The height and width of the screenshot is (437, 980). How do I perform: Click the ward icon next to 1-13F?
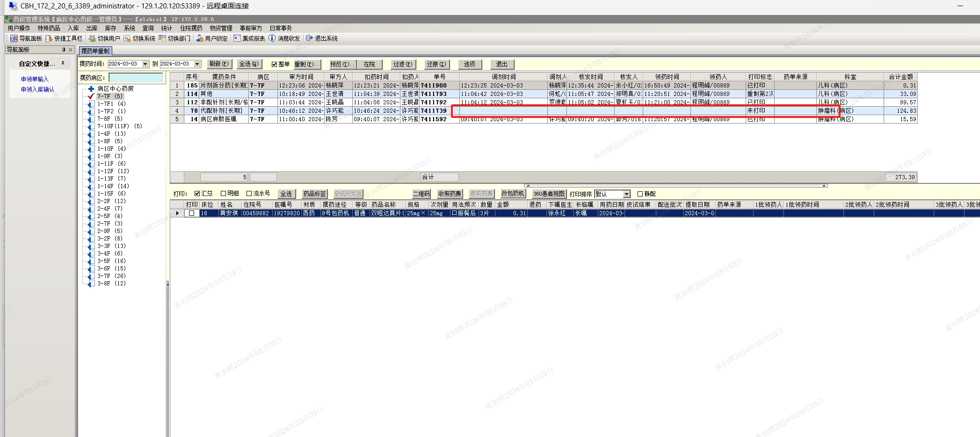[x=91, y=179]
